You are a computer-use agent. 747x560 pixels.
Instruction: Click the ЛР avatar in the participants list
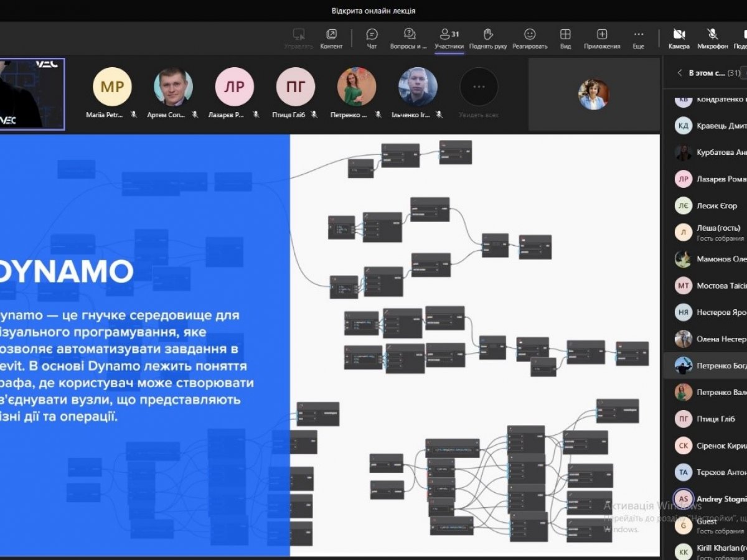click(684, 179)
